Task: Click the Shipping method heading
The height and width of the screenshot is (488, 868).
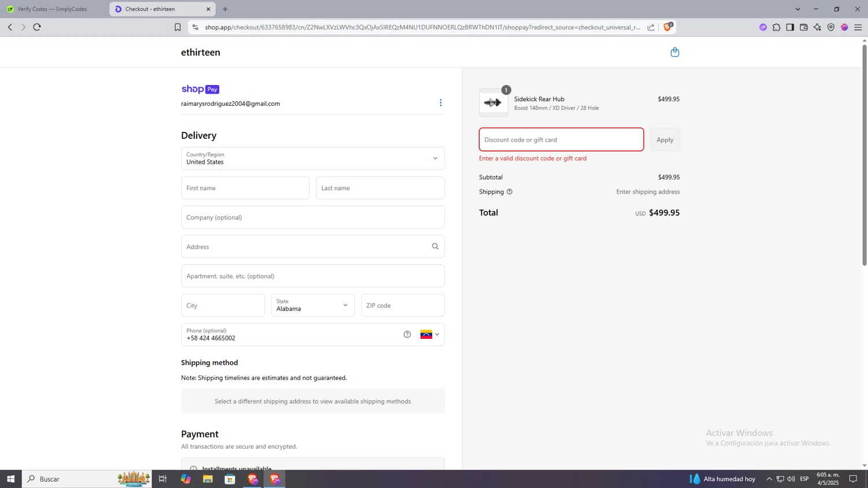Action: (x=209, y=363)
